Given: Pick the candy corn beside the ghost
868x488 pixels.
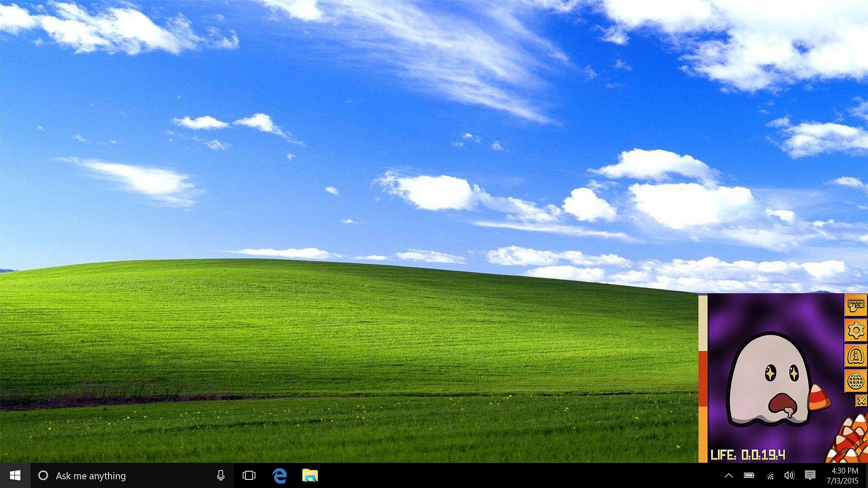Looking at the screenshot, I should click(x=819, y=398).
